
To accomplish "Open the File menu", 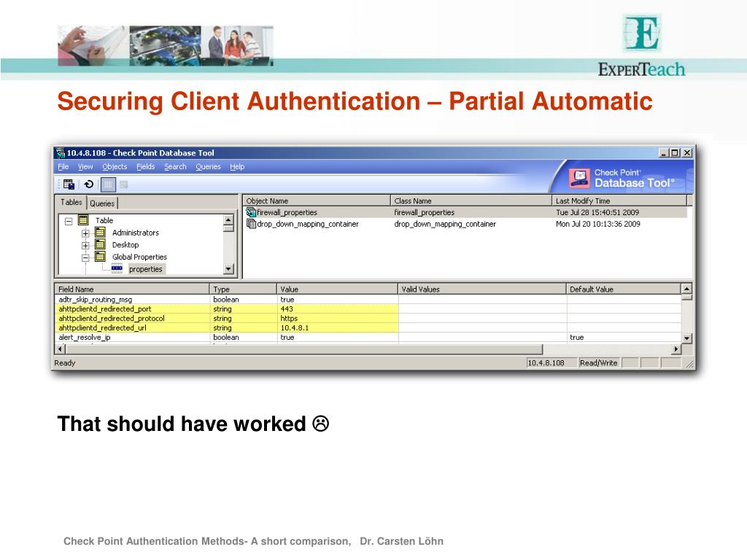I will coord(63,167).
